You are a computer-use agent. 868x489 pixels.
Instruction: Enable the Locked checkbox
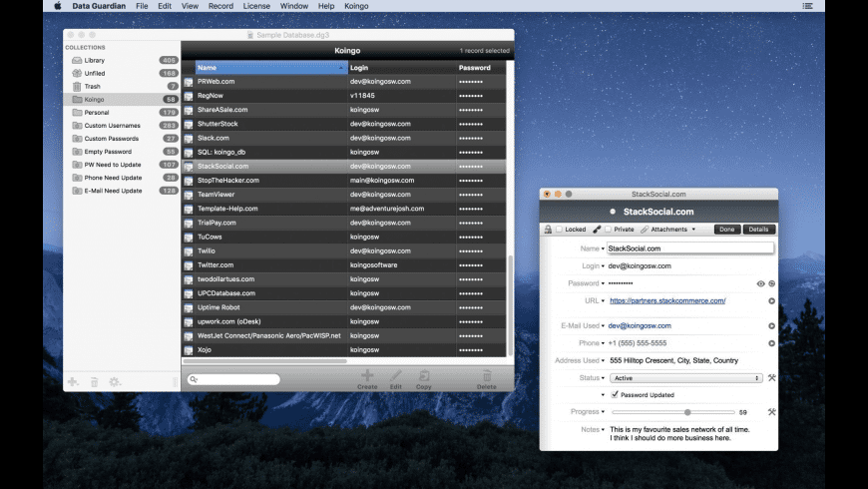pos(559,230)
